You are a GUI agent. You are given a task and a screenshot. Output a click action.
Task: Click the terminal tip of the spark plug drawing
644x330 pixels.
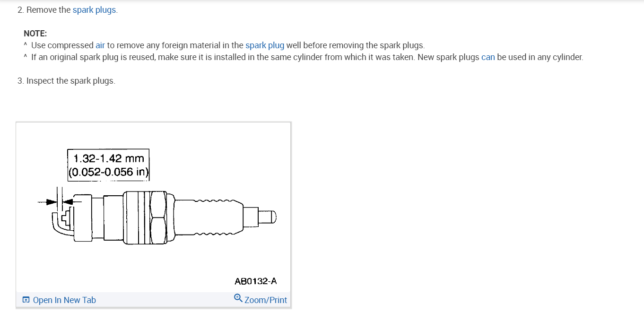point(270,217)
